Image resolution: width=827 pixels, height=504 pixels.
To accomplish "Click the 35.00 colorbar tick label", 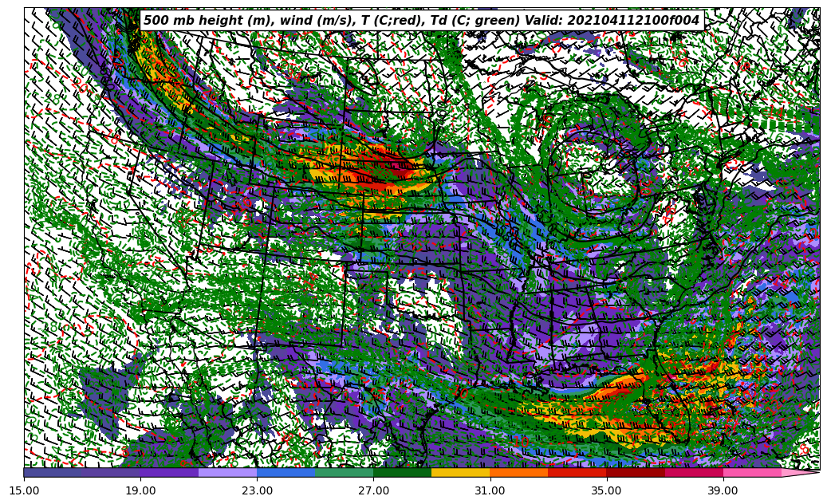I will pyautogui.click(x=606, y=490).
